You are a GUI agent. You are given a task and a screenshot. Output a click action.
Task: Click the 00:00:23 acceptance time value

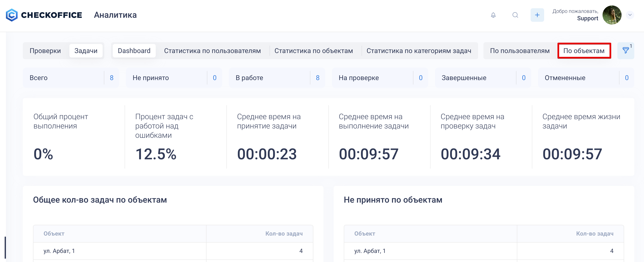coord(267,154)
